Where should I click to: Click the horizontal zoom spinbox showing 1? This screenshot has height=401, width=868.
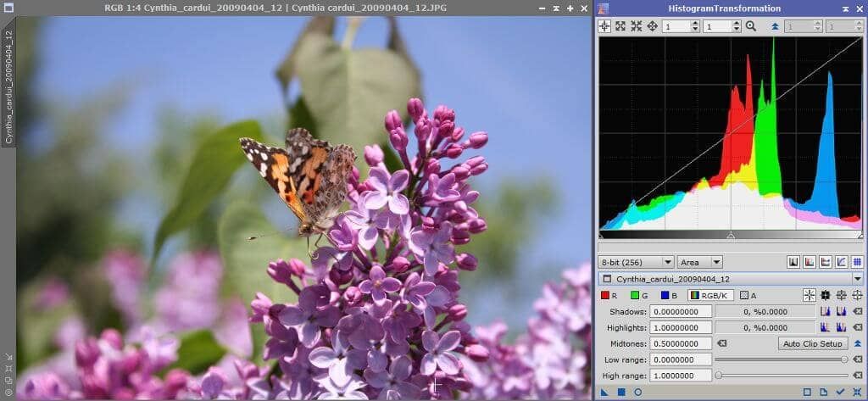coord(681,26)
